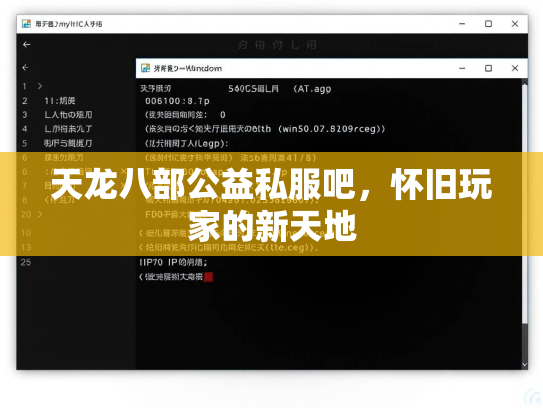Click the "540CS" text in header line
Image resolution: width=543 pixels, height=408 pixels.
242,89
